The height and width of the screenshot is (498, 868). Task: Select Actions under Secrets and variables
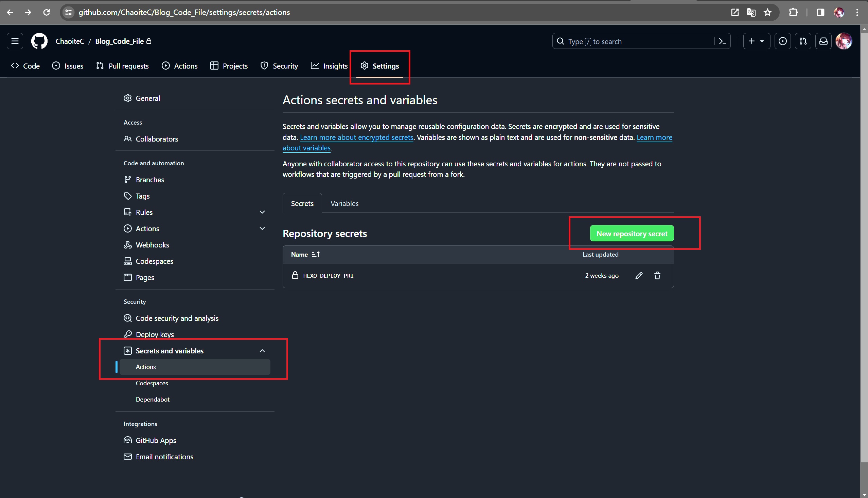[x=195, y=367]
